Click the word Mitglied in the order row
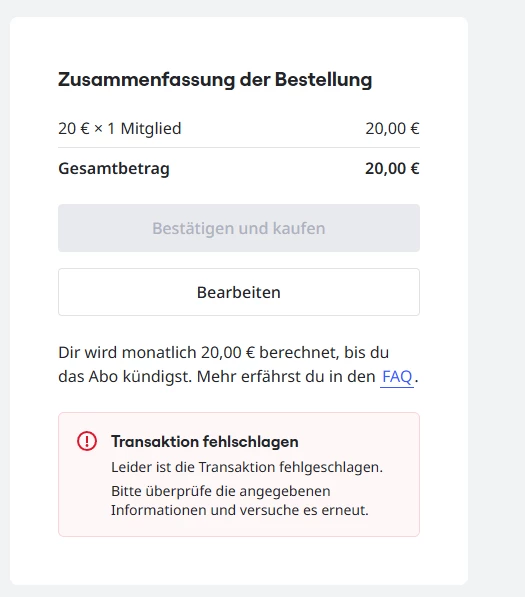Image resolution: width=525 pixels, height=597 pixels. (x=151, y=129)
